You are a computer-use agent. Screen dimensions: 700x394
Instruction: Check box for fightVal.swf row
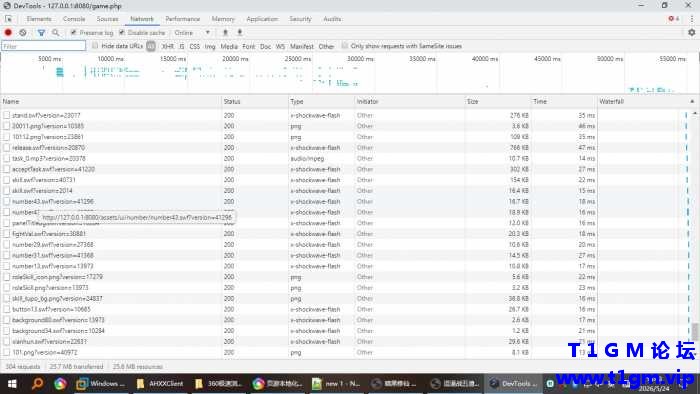(x=6, y=234)
